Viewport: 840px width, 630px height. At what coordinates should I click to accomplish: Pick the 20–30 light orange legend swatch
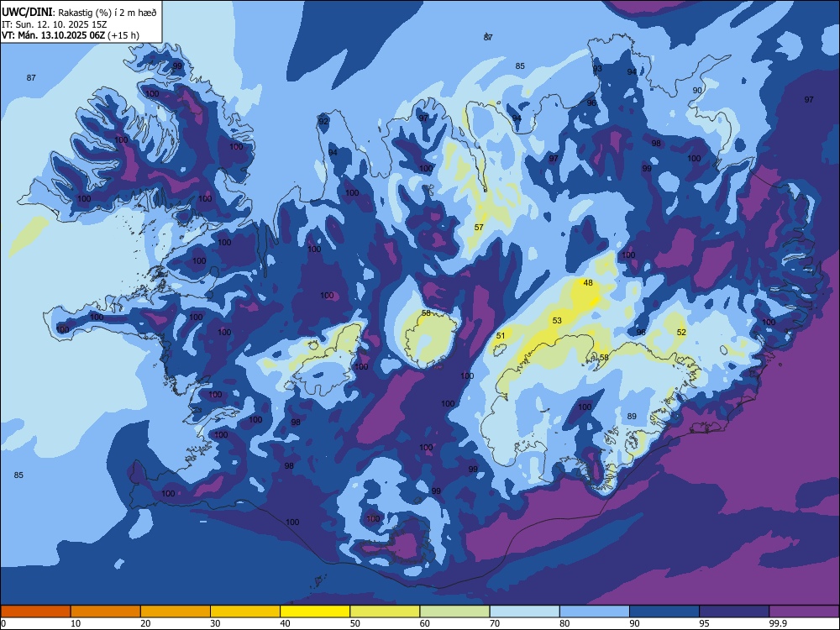pos(176,612)
